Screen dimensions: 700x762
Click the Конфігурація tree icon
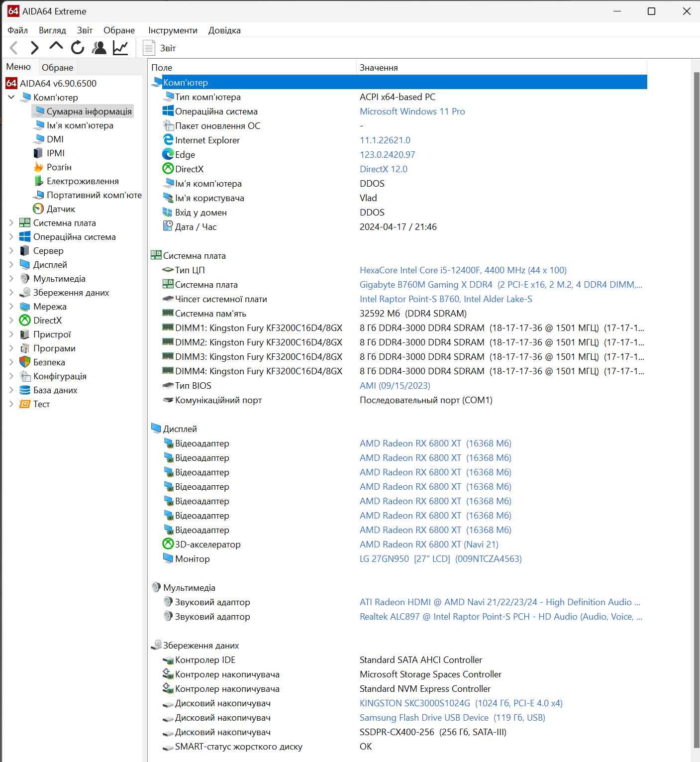click(25, 376)
